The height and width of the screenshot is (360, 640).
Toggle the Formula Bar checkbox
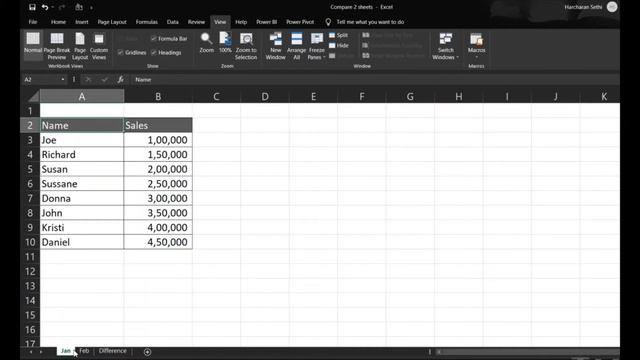153,39
